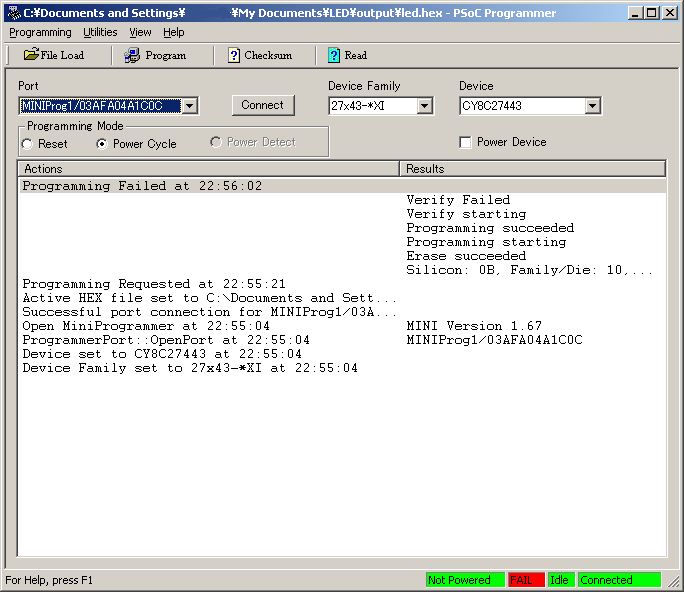Click the Checksum toolbar icon
The width and height of the screenshot is (684, 592).
tap(233, 55)
